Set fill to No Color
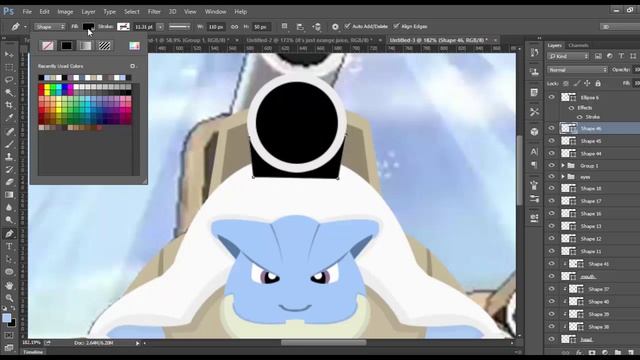The height and width of the screenshot is (360, 640). click(x=48, y=45)
